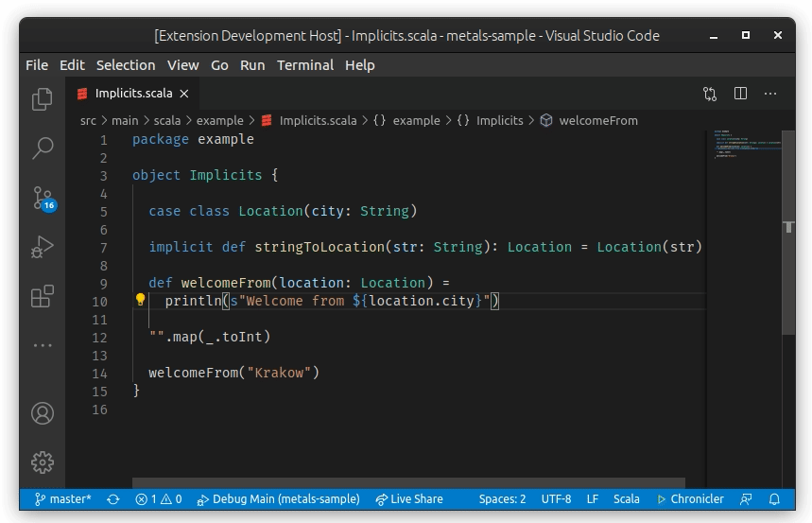This screenshot has width=812, height=523.
Task: Open the Manage gear menu
Action: (x=43, y=462)
